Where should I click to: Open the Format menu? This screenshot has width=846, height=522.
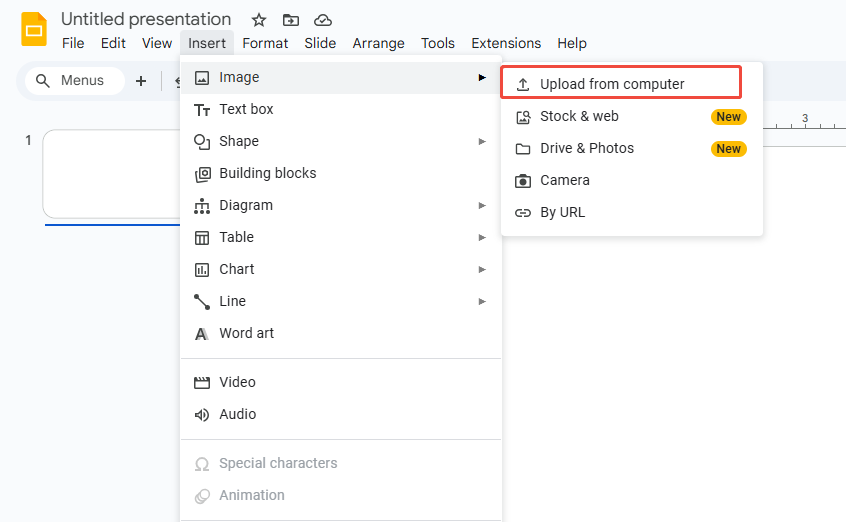265,43
